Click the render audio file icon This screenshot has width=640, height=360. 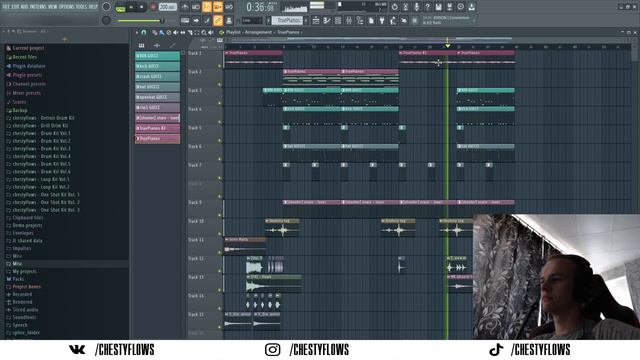449,7
